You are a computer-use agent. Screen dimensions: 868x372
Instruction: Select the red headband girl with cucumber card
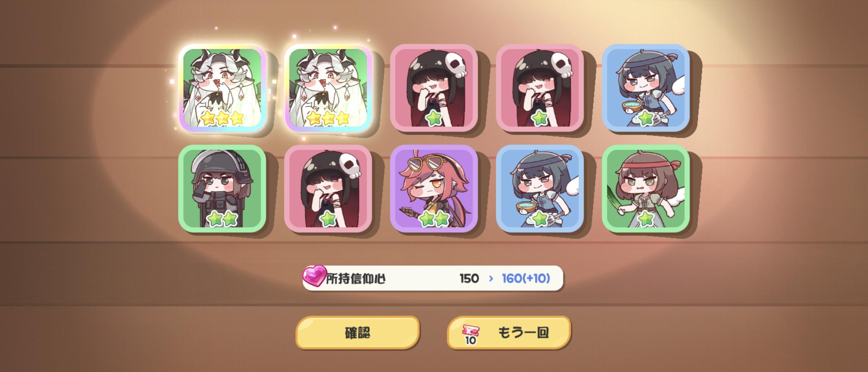pos(646,188)
